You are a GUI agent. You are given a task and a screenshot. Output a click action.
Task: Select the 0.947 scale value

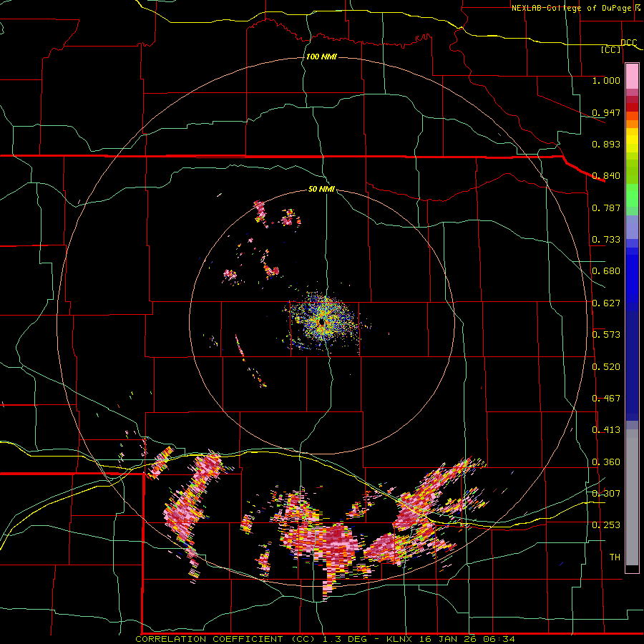(606, 112)
